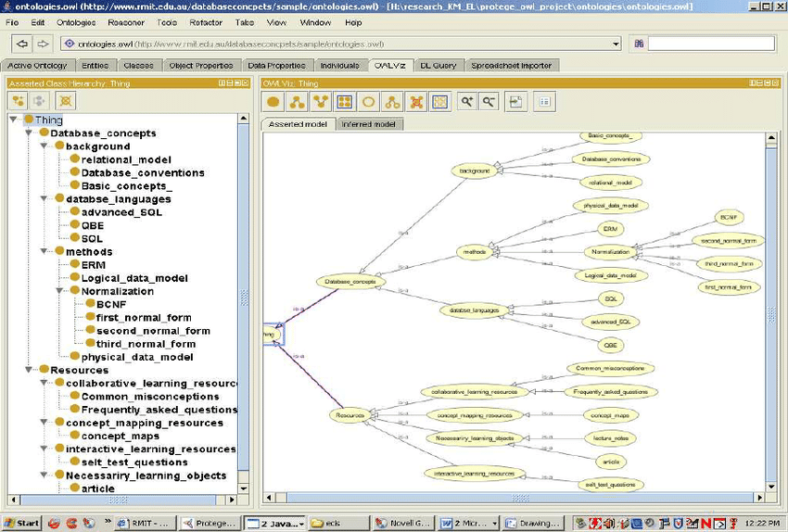788x532 pixels.
Task: Open the Reasoner menu
Action: tap(126, 22)
